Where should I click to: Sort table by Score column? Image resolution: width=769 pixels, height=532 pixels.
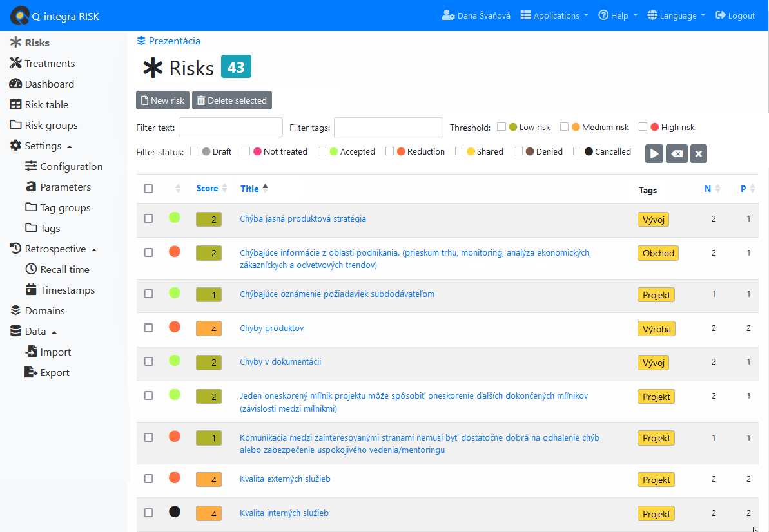click(x=212, y=188)
